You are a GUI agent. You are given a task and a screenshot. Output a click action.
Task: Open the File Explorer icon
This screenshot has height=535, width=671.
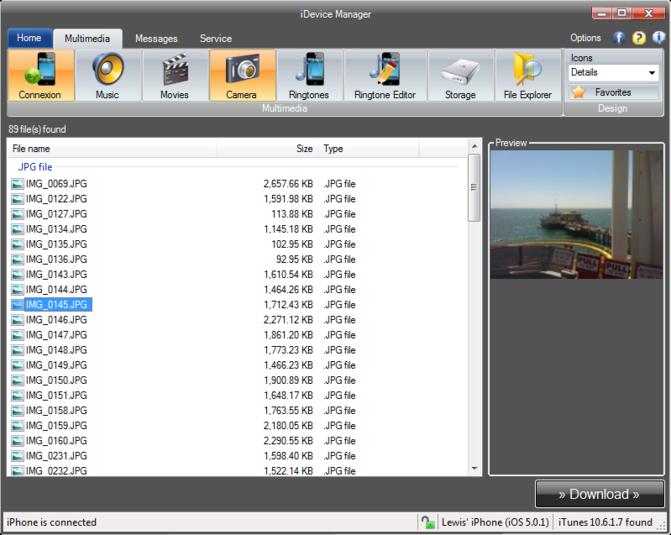coord(528,75)
